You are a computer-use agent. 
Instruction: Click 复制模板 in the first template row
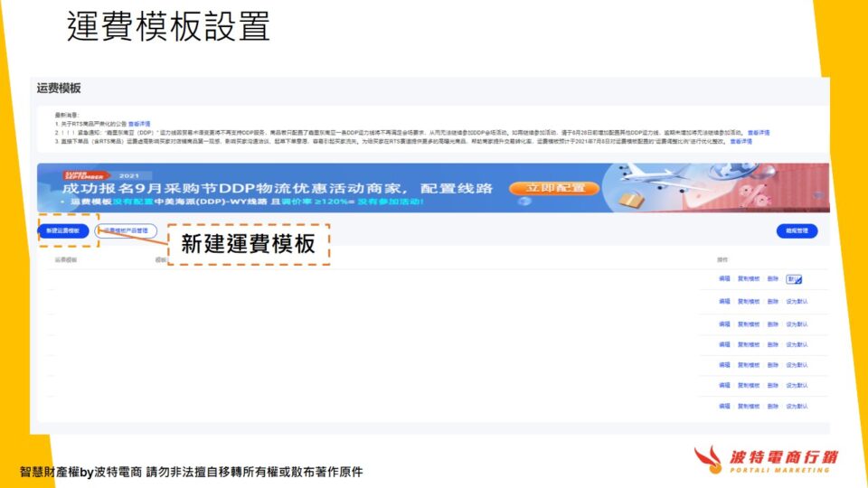[x=749, y=279]
